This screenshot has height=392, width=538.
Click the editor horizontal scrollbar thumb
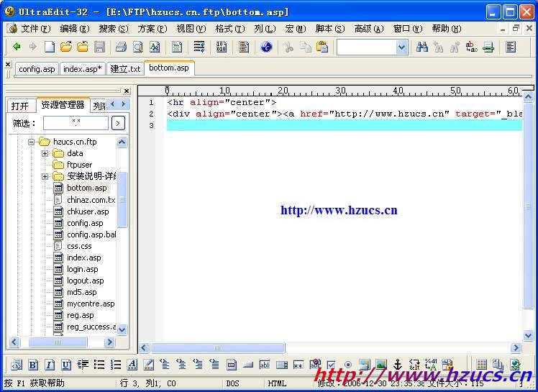point(217,348)
